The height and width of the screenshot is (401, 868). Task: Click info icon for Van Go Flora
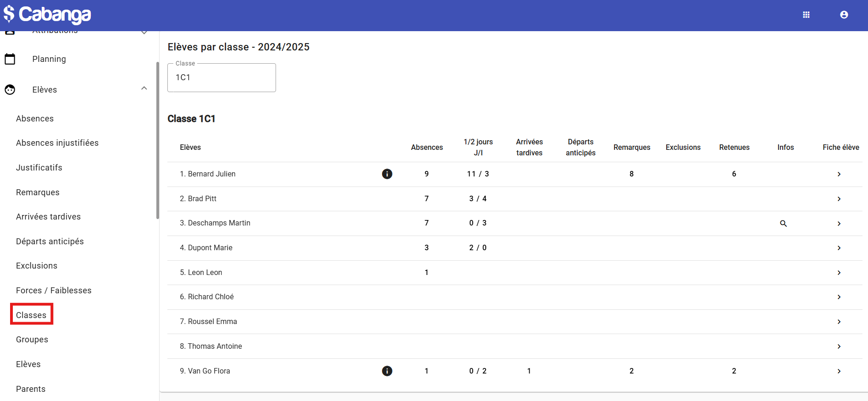387,371
